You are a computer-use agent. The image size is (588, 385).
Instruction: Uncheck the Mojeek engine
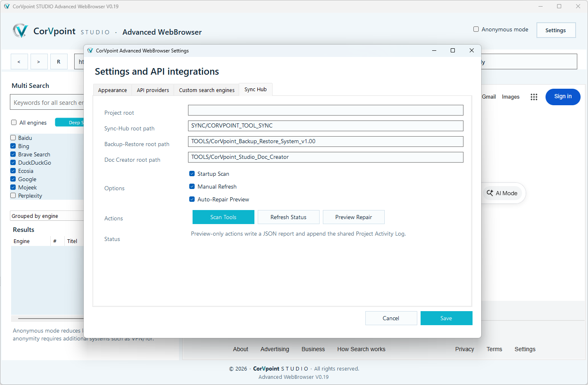pyautogui.click(x=13, y=187)
